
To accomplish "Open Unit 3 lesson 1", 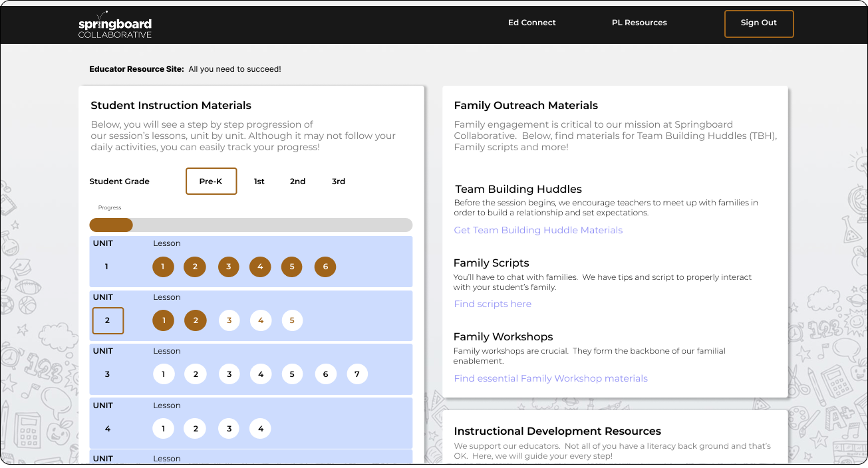I will point(163,374).
